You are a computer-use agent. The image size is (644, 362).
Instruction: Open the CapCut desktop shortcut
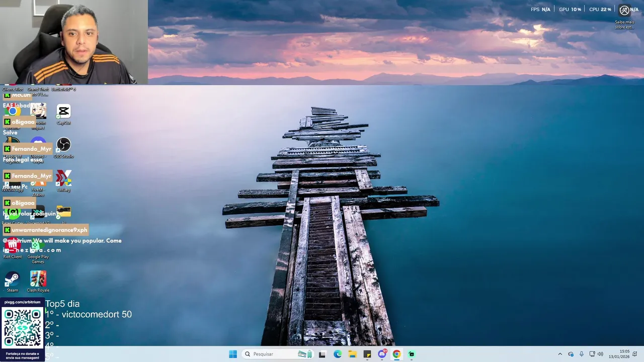(x=63, y=114)
